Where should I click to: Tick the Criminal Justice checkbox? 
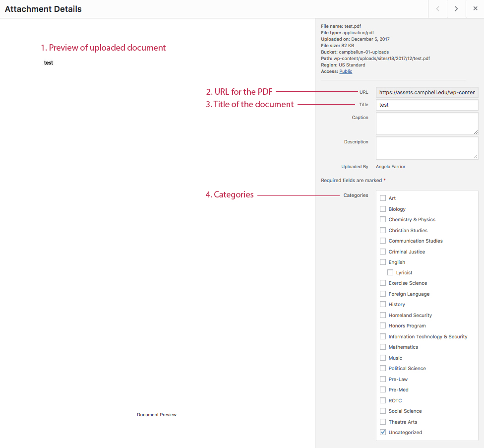383,252
